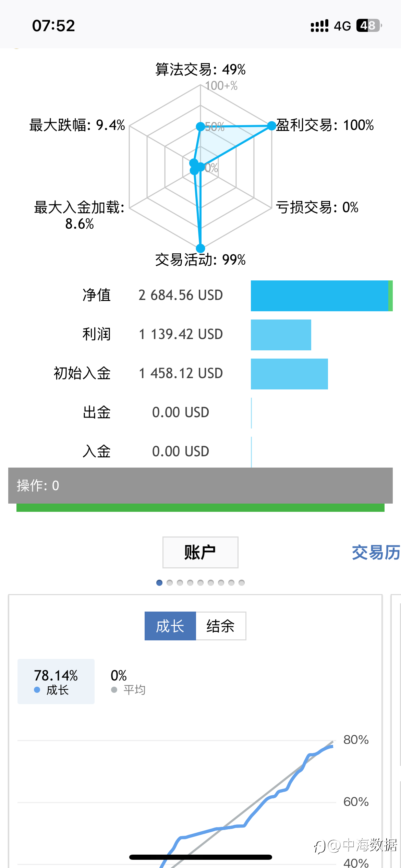Jump to the last pagination dot

242,583
